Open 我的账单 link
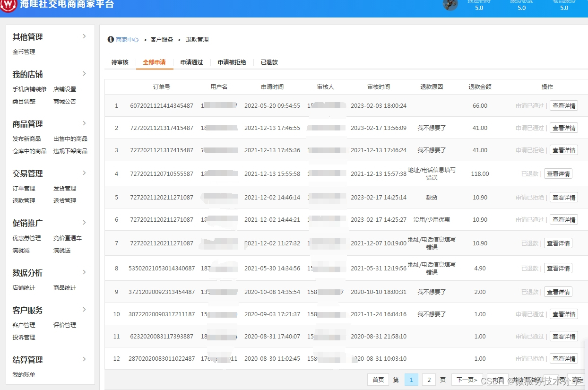 24,375
